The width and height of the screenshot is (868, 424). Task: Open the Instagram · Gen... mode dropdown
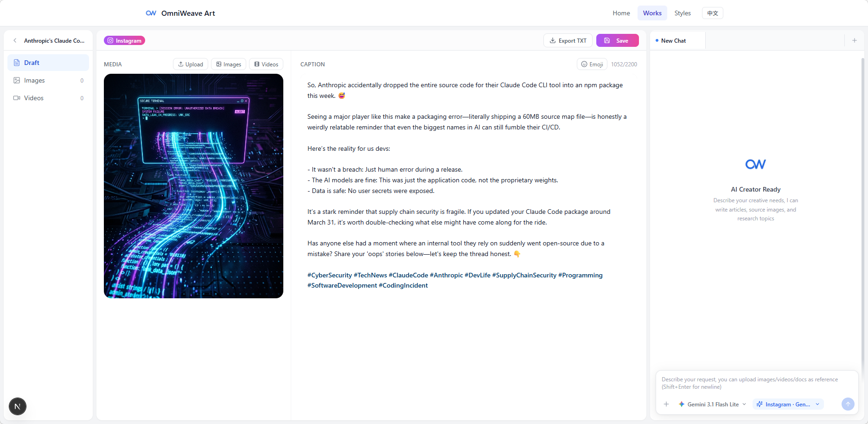[788, 405]
